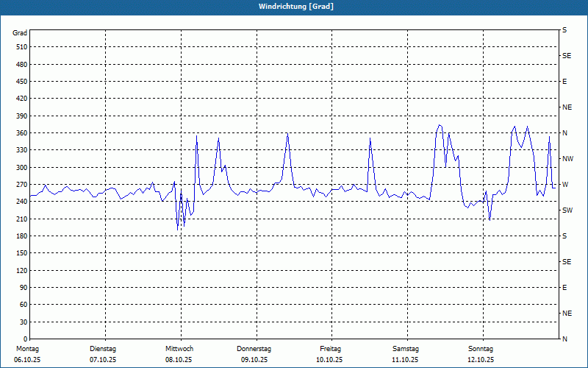This screenshot has width=588, height=368.
Task: Select the 360 degree y-axis label
Action: [20, 133]
